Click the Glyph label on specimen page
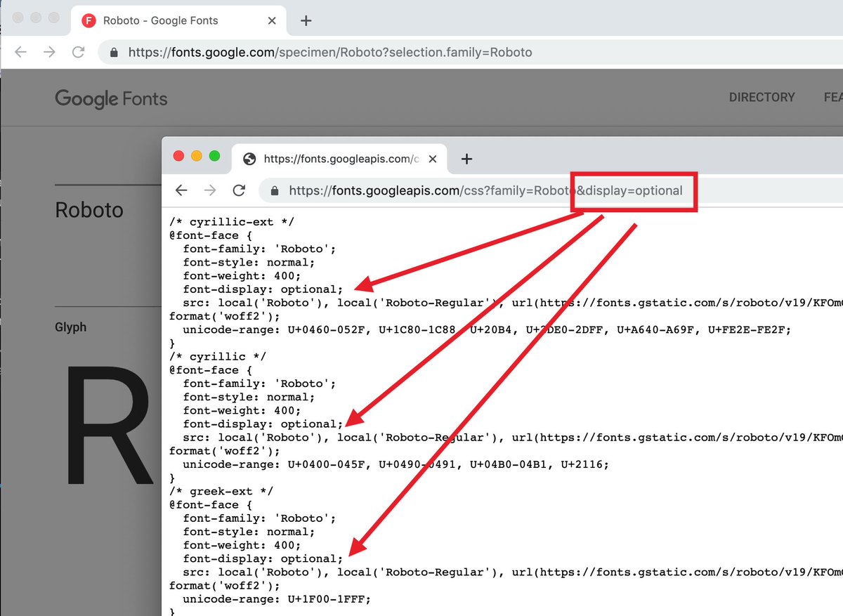 click(x=70, y=328)
